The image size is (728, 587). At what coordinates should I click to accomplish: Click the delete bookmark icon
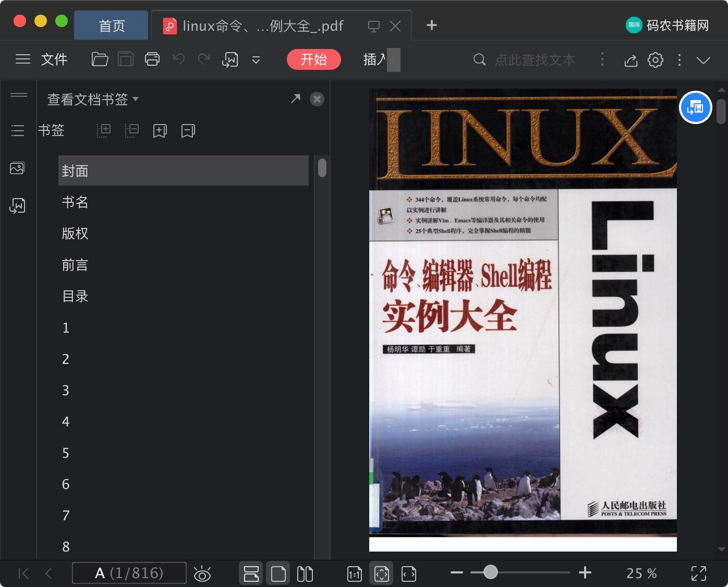coord(188,130)
